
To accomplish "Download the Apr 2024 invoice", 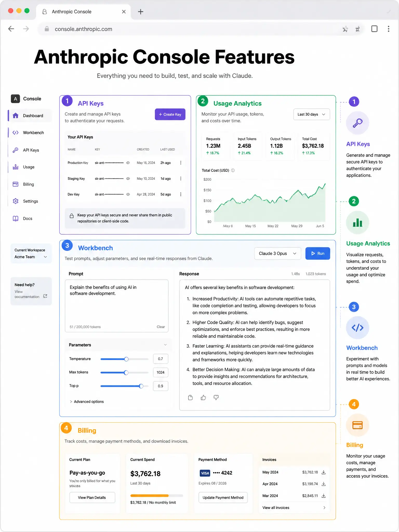I will (324, 484).
